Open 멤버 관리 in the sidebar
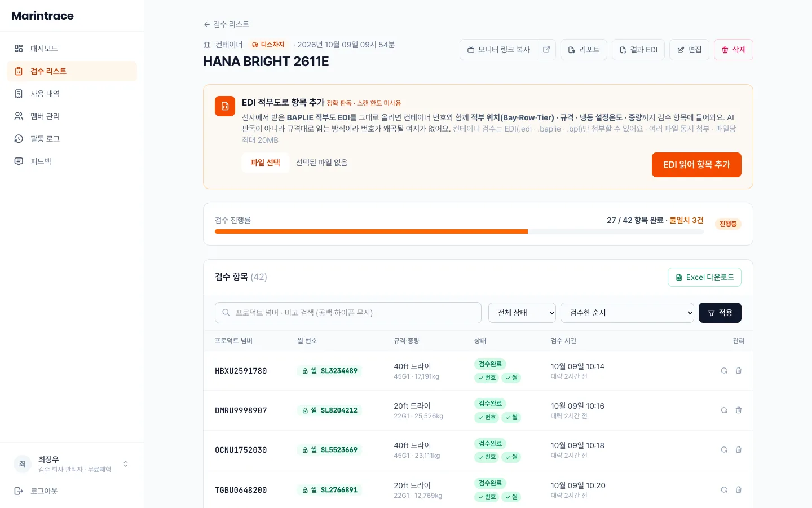 (72, 116)
